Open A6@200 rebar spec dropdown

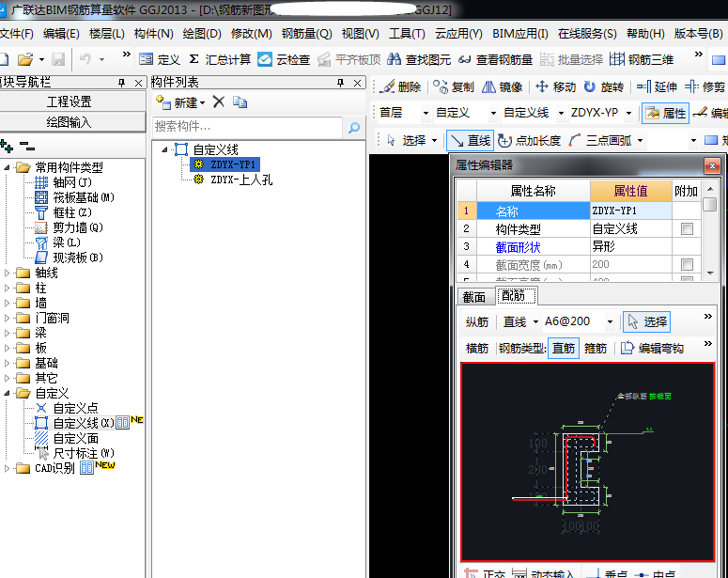(610, 321)
